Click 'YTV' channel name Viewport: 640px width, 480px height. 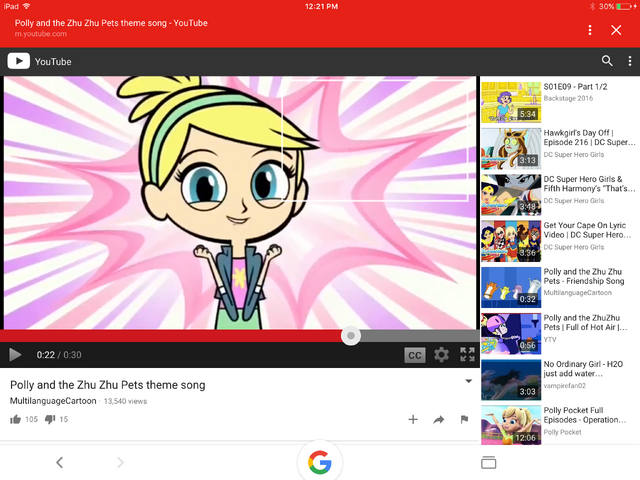click(550, 339)
